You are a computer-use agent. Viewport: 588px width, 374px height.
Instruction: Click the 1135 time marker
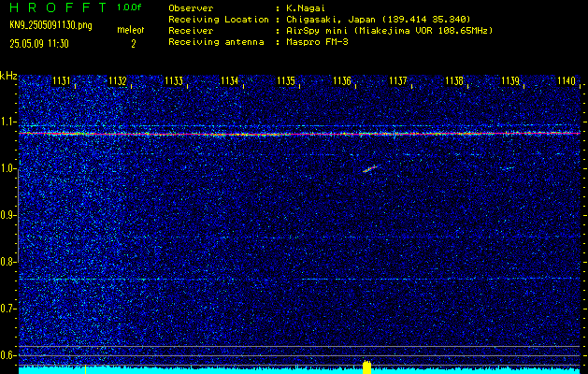[x=286, y=80]
